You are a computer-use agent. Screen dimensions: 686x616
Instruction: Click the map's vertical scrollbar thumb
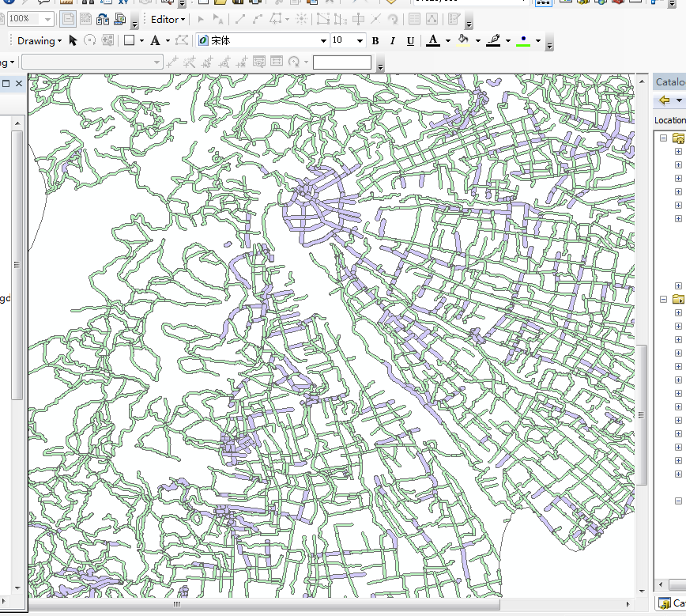643,415
